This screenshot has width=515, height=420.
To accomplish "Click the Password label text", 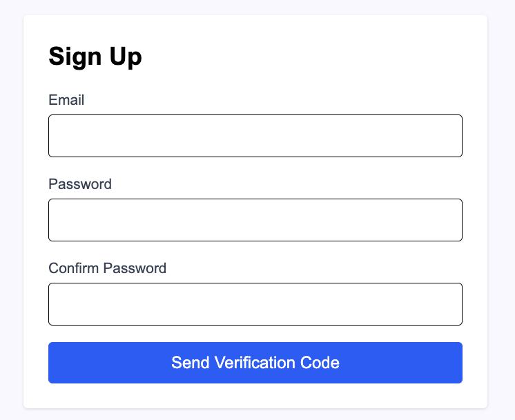I will tap(80, 184).
